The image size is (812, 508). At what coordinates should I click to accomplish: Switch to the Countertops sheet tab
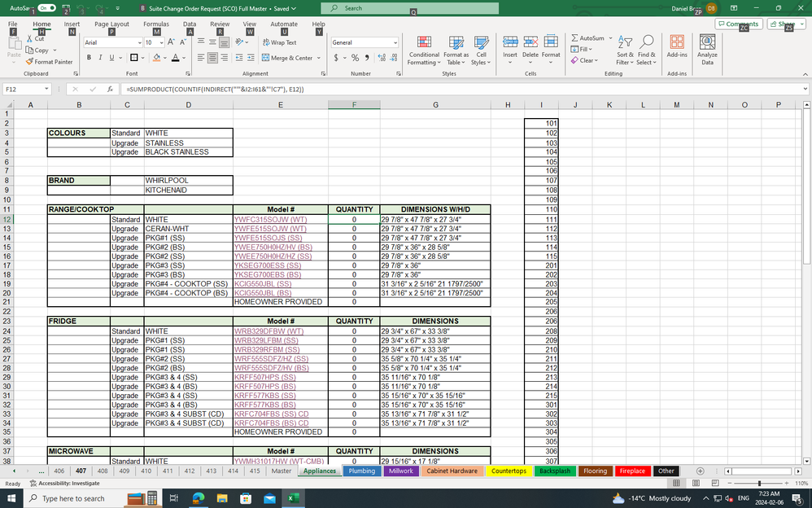(509, 471)
